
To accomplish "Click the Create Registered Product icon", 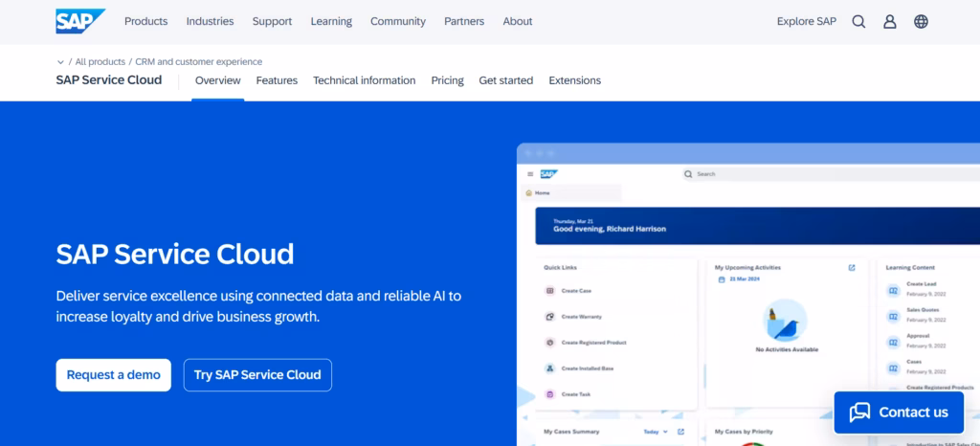I will coord(549,343).
